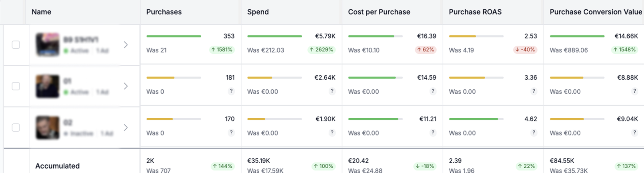
Task: Tick the checkbox for the 01 row
Action: click(16, 86)
